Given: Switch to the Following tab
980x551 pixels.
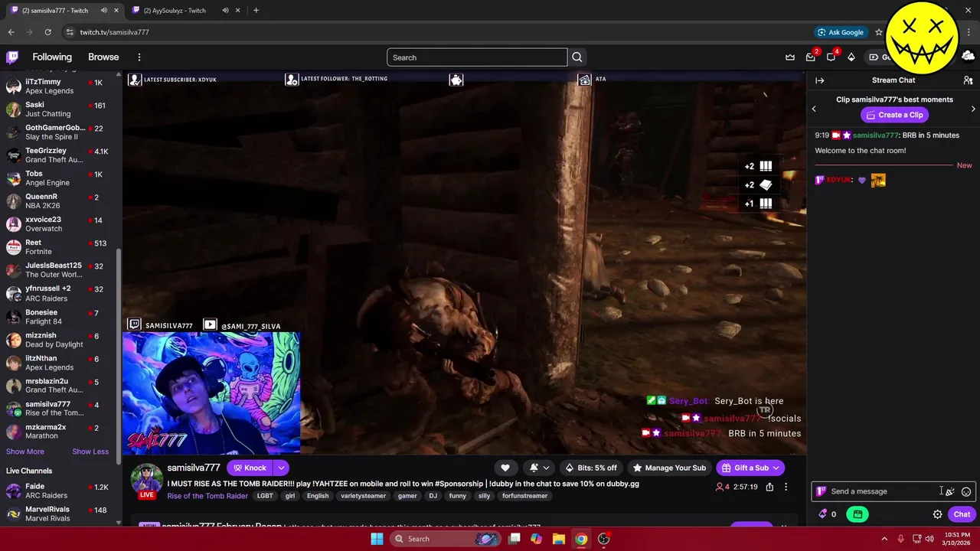Looking at the screenshot, I should click(x=52, y=57).
